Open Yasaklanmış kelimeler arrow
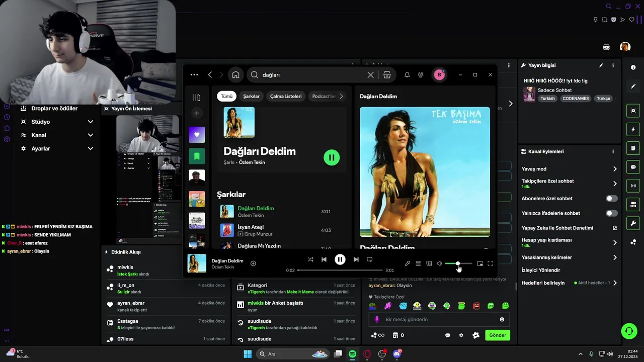Screen dimensions: 644x362 point(615,257)
